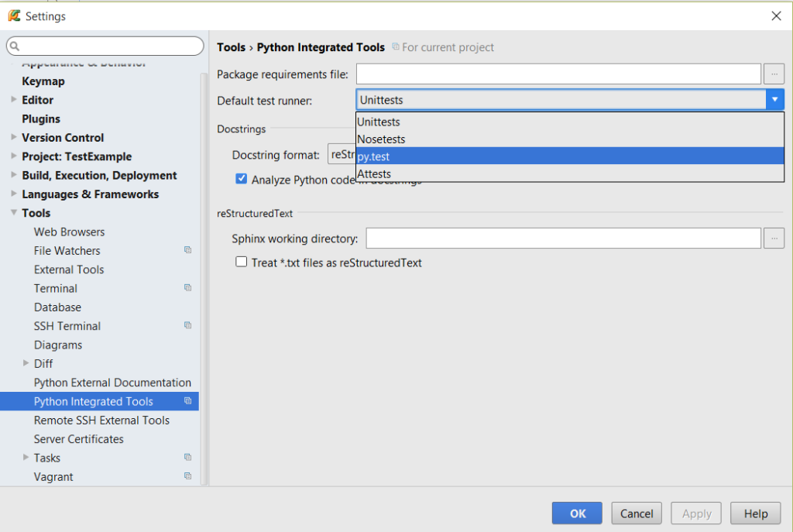Screen dimensions: 793x532
Task: Click the project-level icon beside Vagrant
Action: pyautogui.click(x=187, y=476)
